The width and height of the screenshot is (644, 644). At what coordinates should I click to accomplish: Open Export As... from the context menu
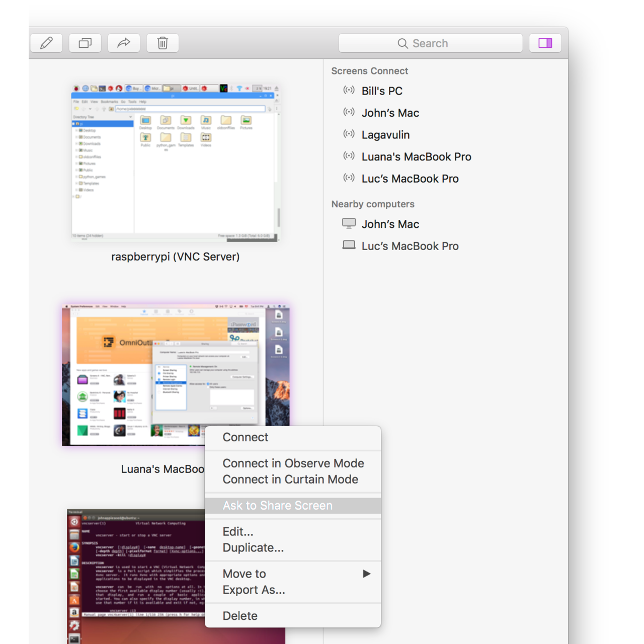(254, 590)
